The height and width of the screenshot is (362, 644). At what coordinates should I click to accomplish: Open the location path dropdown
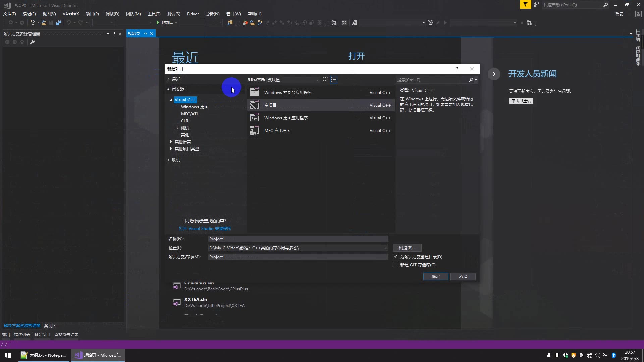(x=386, y=248)
